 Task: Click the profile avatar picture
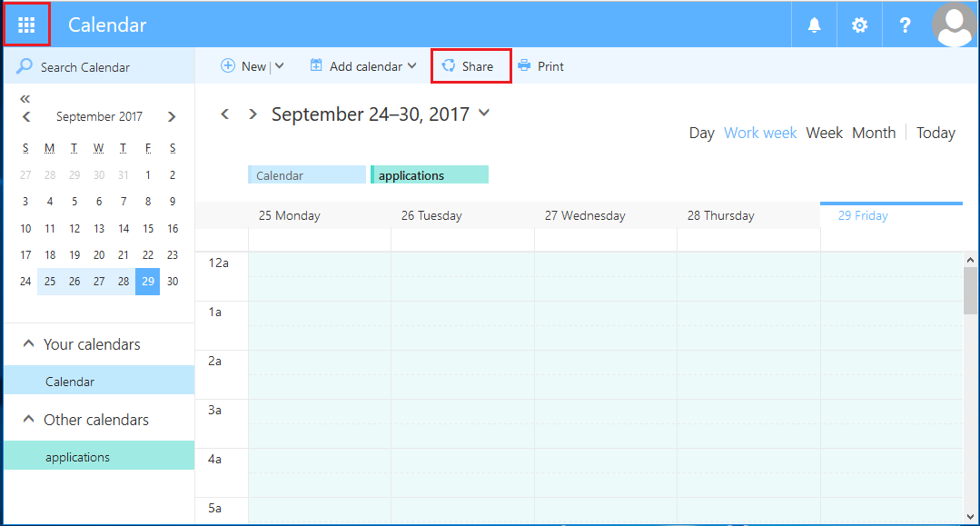(x=953, y=24)
